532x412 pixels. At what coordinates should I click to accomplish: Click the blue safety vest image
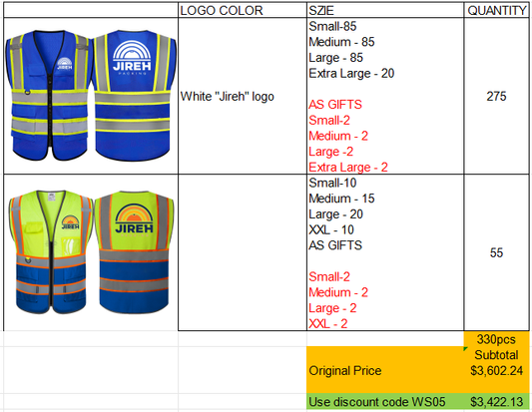click(91, 95)
